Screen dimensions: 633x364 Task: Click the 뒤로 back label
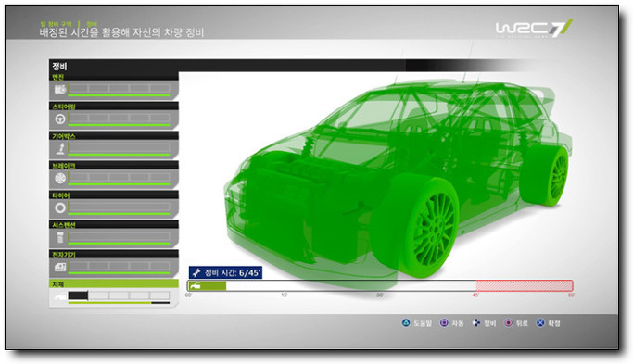[522, 323]
